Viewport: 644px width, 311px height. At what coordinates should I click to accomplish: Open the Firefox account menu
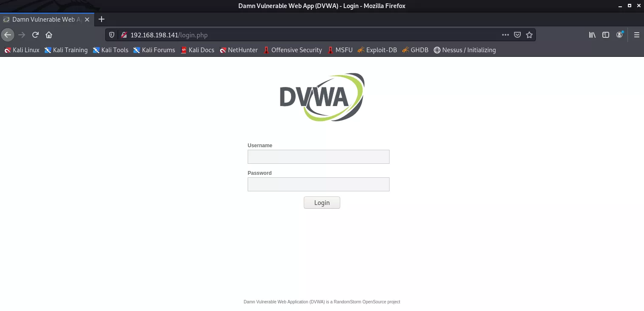pos(620,35)
